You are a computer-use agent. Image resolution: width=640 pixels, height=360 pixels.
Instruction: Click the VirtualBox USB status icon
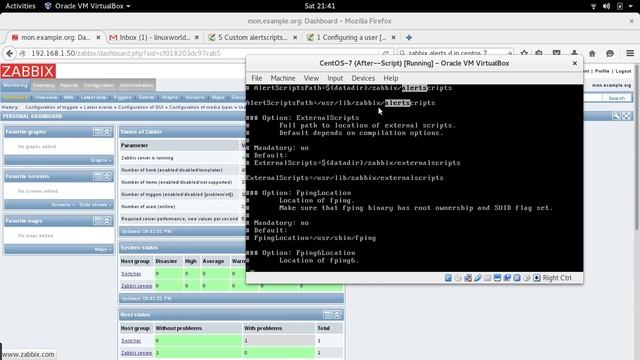[x=478, y=278]
